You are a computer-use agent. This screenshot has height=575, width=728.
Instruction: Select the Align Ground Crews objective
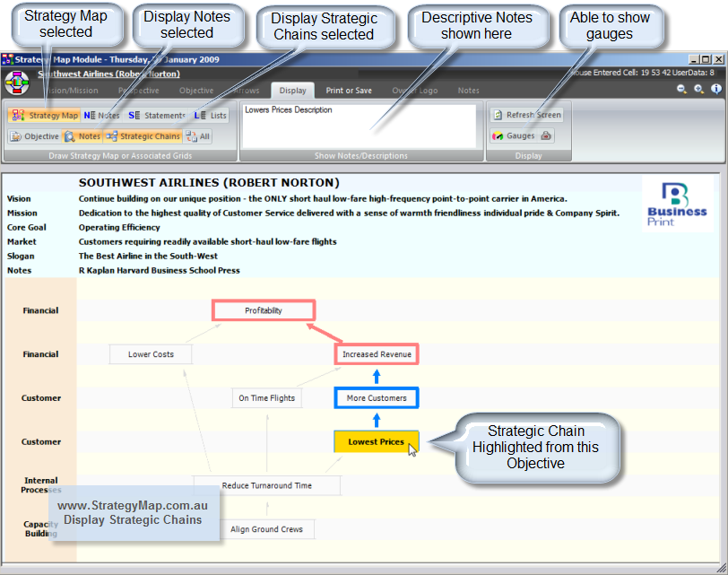(267, 529)
